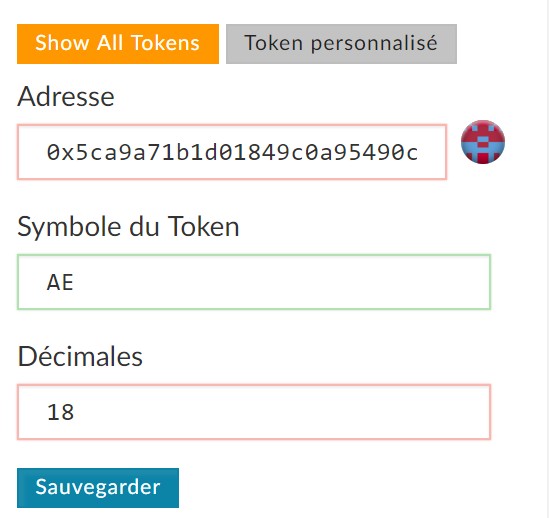Open the Token personnalisé form button

coord(341,44)
